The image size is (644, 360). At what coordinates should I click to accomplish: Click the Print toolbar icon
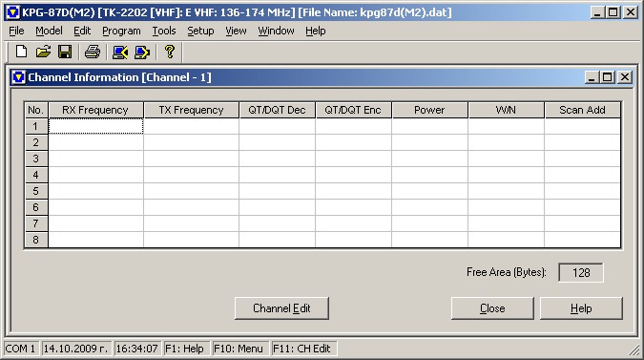[x=93, y=52]
